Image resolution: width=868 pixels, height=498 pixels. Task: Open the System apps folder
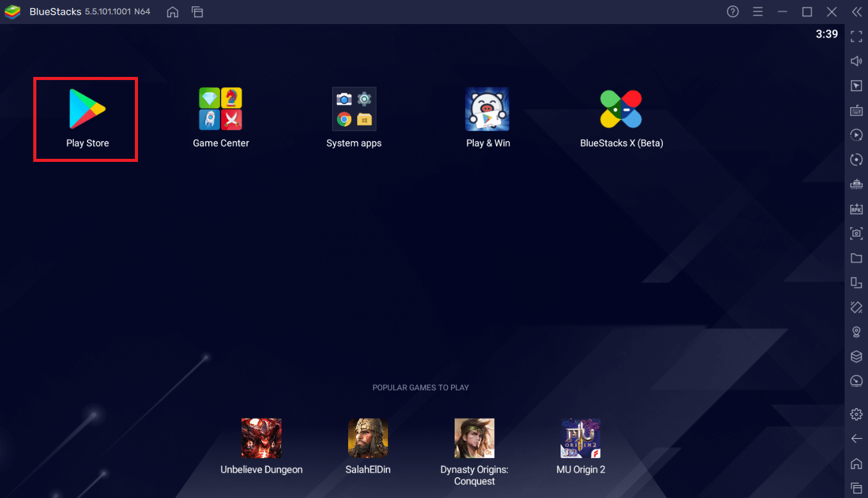point(354,109)
